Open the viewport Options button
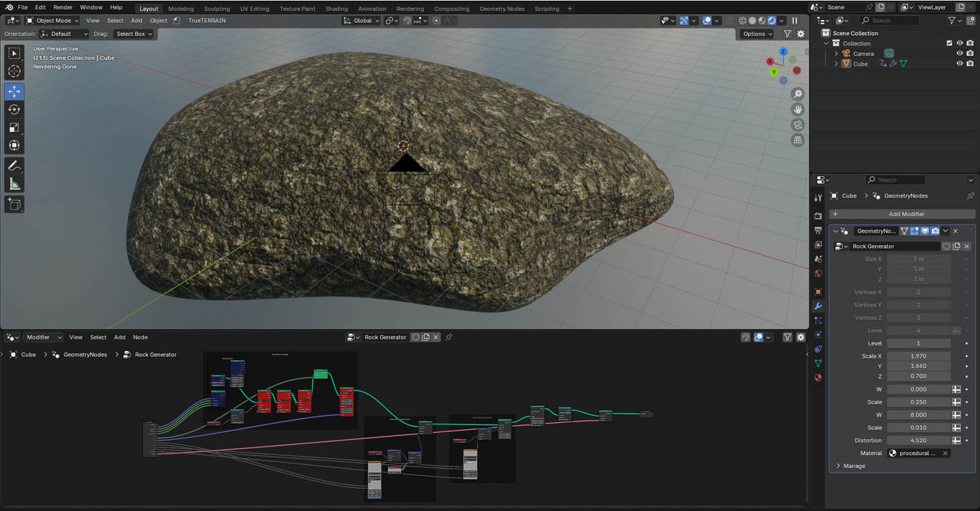The image size is (980, 511). tap(757, 34)
